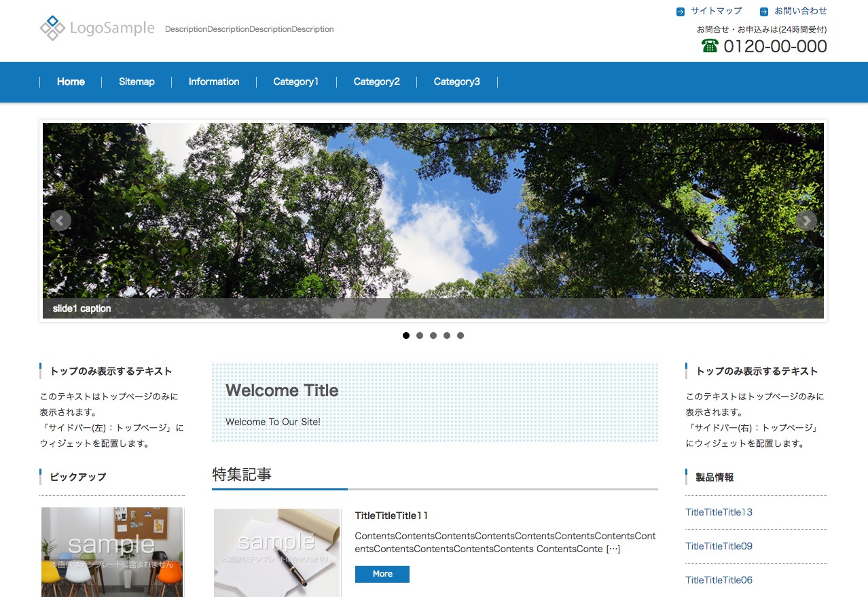Image resolution: width=868 pixels, height=597 pixels.
Task: Select the first slider pagination dot
Action: pyautogui.click(x=406, y=336)
